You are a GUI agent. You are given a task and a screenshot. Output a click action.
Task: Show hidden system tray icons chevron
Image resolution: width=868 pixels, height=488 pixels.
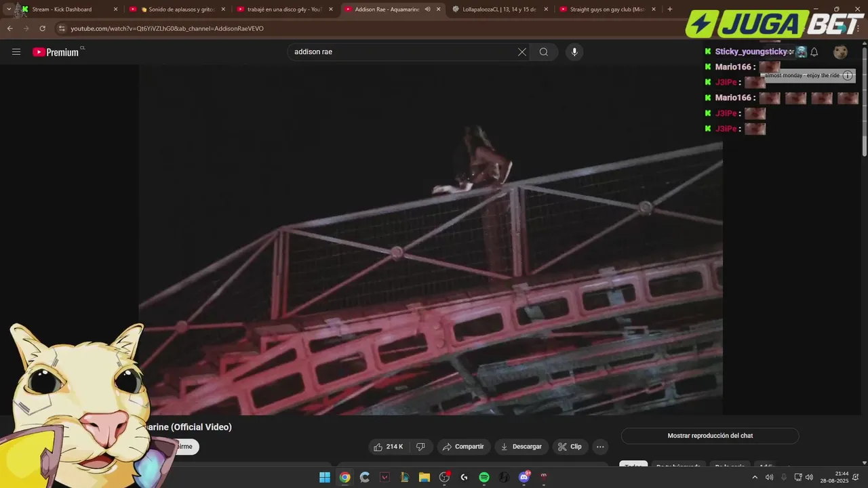(755, 477)
